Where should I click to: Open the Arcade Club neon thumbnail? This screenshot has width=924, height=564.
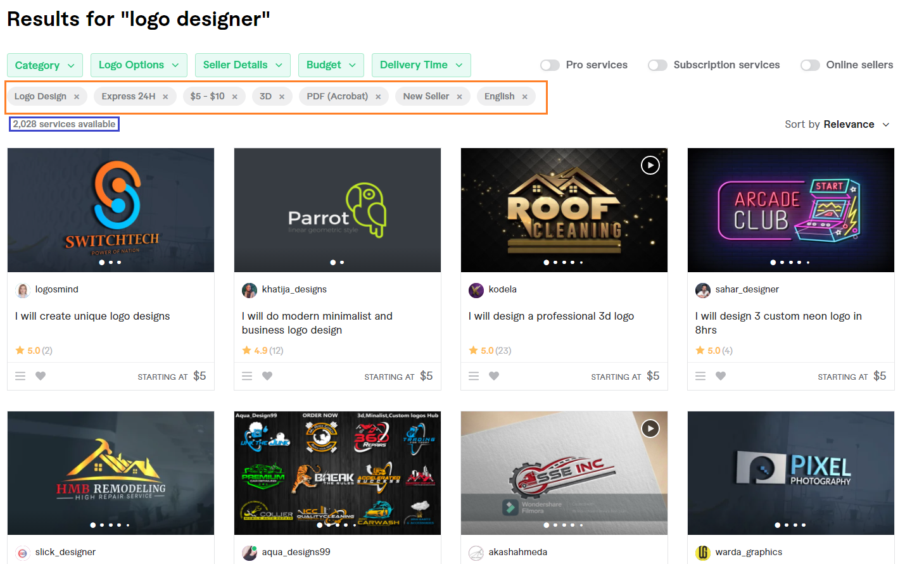point(791,210)
